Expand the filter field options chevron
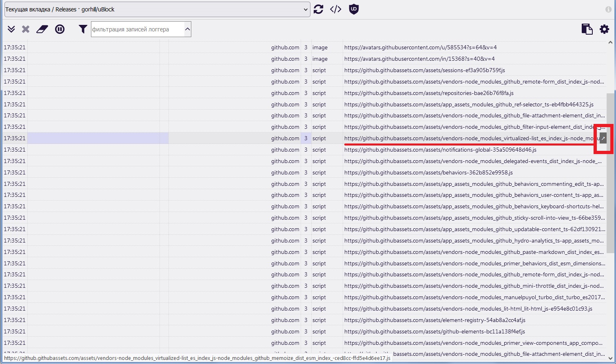Image resolution: width=616 pixels, height=364 pixels. (x=188, y=29)
